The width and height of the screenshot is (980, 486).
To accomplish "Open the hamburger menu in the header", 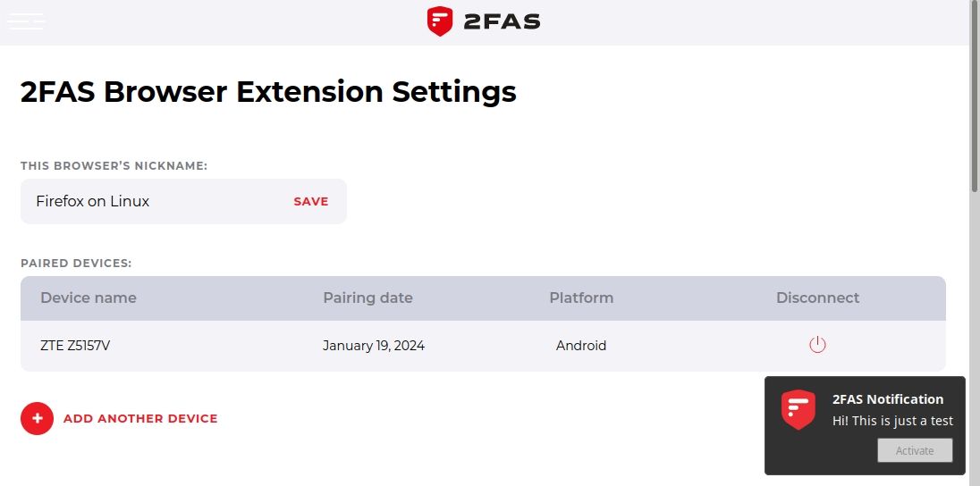I will tap(26, 21).
